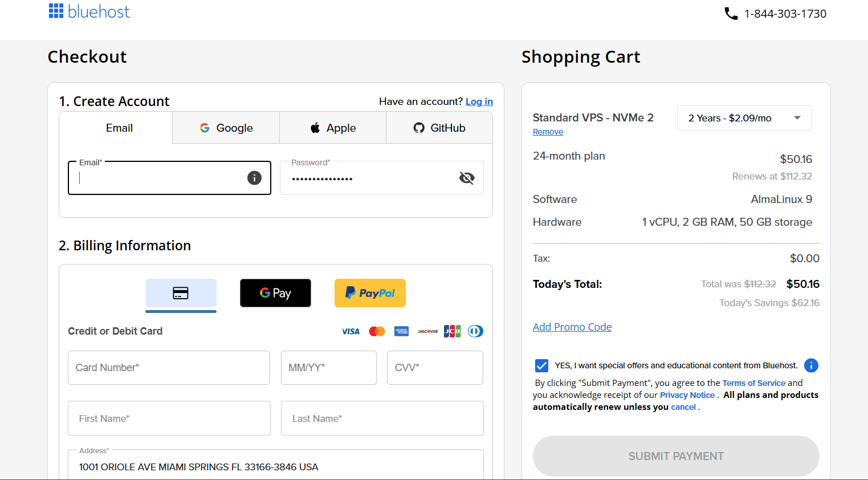Toggle password visibility eye icon
The height and width of the screenshot is (480, 868).
[467, 178]
